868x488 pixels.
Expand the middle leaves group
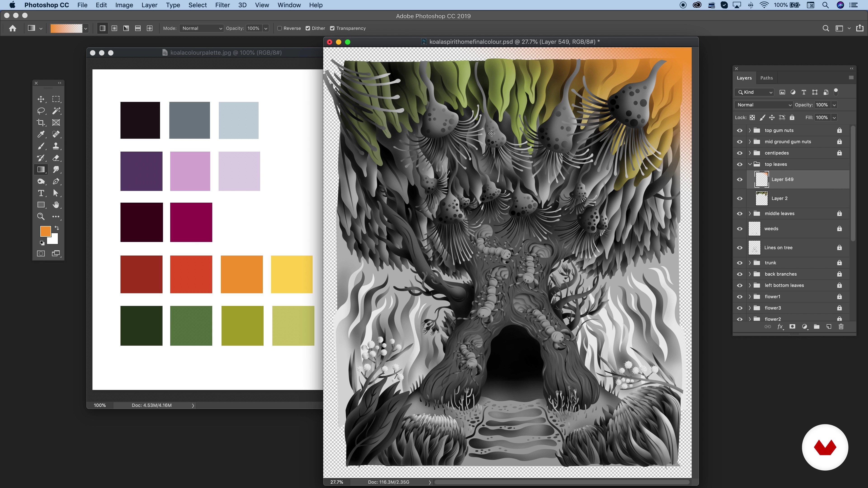click(x=750, y=213)
